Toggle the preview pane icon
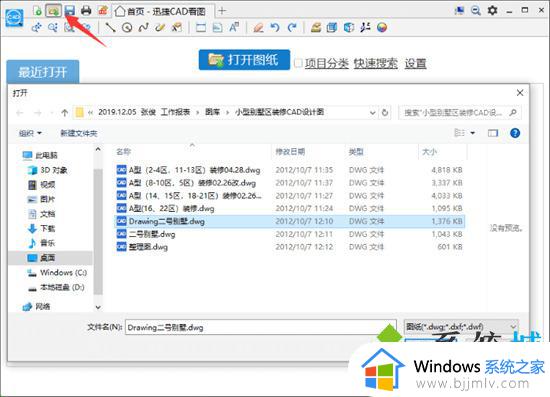 pyautogui.click(x=493, y=133)
